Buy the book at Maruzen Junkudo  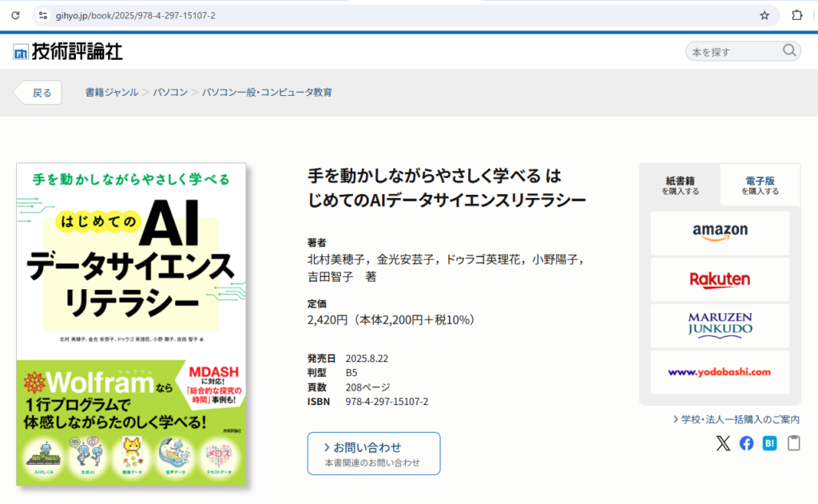pyautogui.click(x=720, y=326)
